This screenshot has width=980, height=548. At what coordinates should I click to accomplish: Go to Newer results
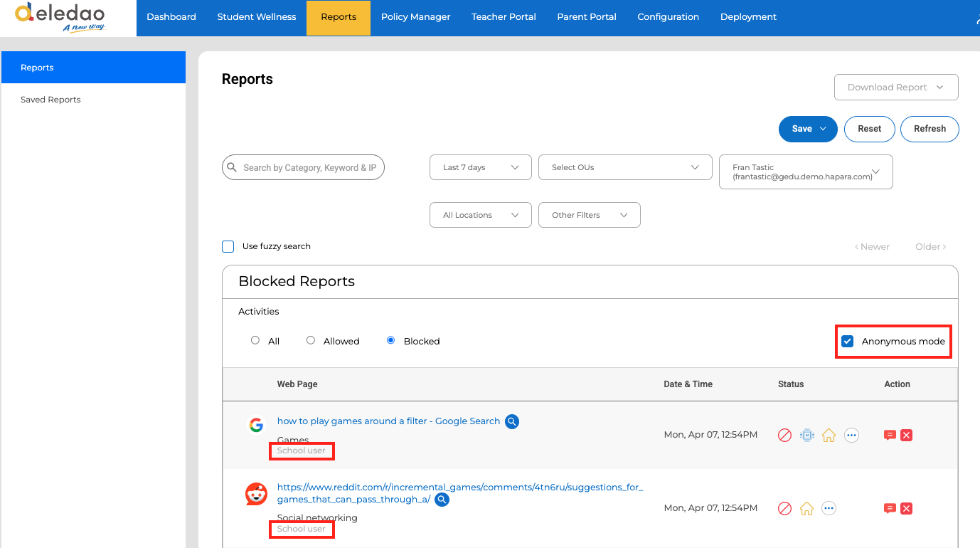872,247
